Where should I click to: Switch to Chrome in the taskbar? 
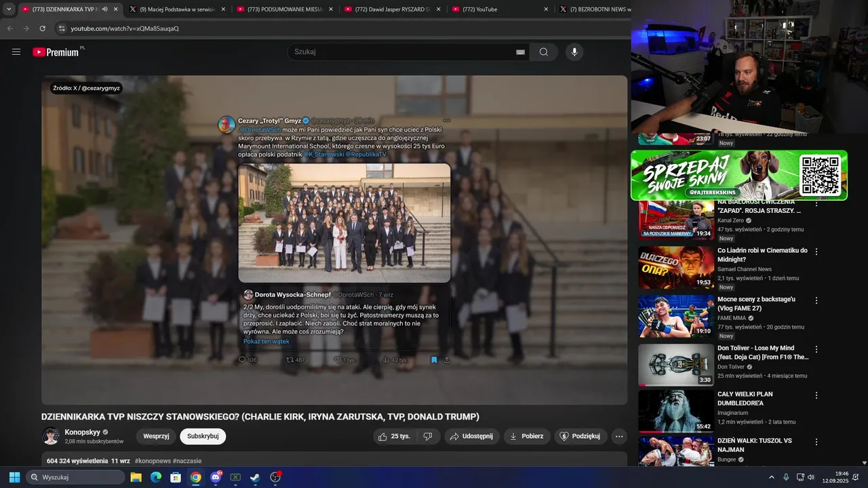pos(195,477)
